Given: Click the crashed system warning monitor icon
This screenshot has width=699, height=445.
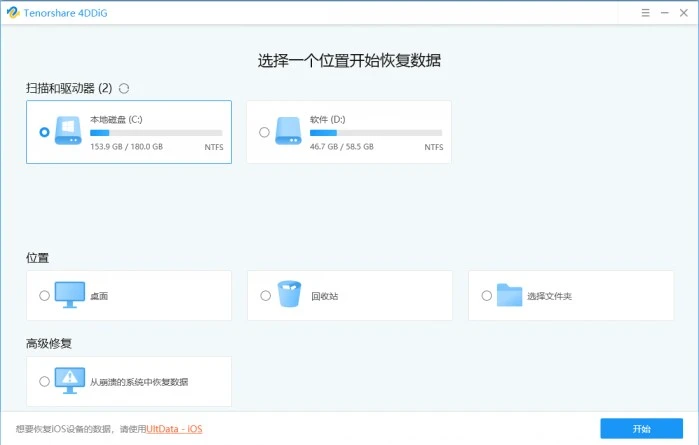Looking at the screenshot, I should (x=70, y=381).
